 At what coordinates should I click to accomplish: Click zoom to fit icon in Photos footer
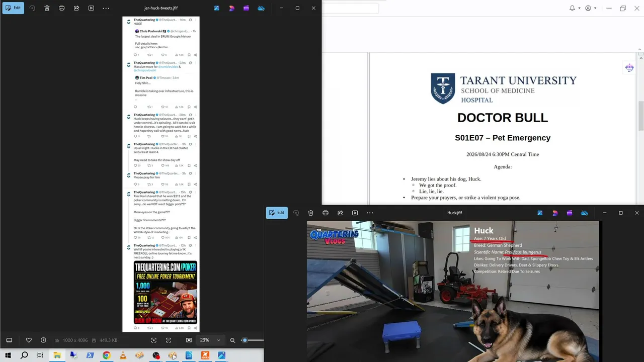click(x=189, y=340)
